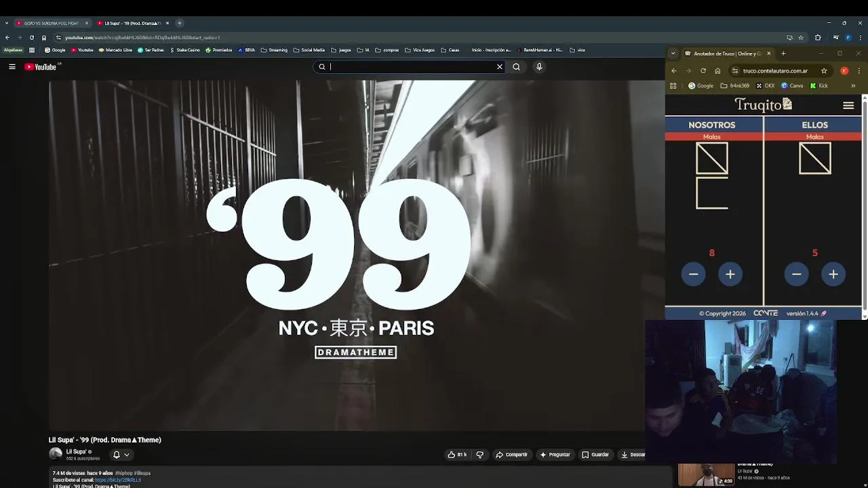
Task: Expand the subscription notification bell dropdown
Action: 121,455
